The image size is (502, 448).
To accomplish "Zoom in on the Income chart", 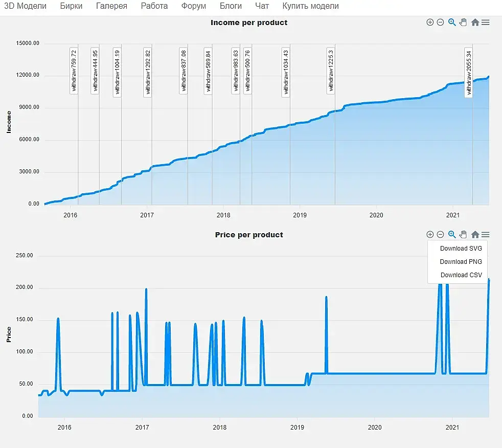I will [x=430, y=22].
